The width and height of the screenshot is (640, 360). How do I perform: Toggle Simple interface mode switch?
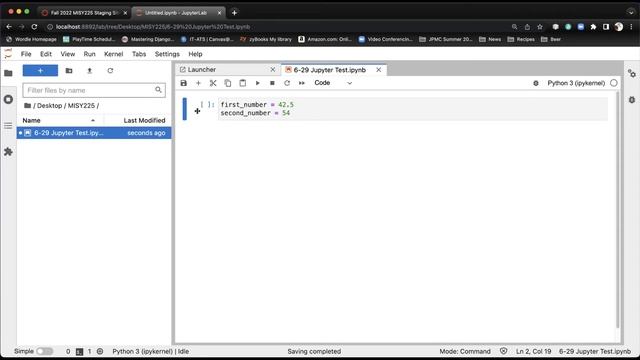44,351
